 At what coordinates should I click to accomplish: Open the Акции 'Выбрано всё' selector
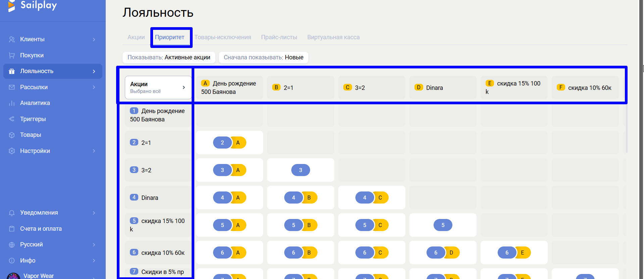coord(158,88)
